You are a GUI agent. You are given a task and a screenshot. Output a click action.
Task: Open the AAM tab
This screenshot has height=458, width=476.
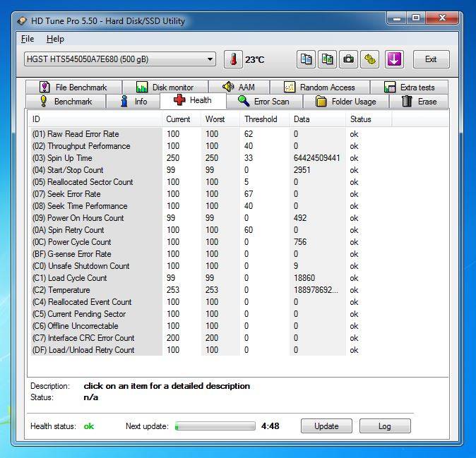coord(239,88)
